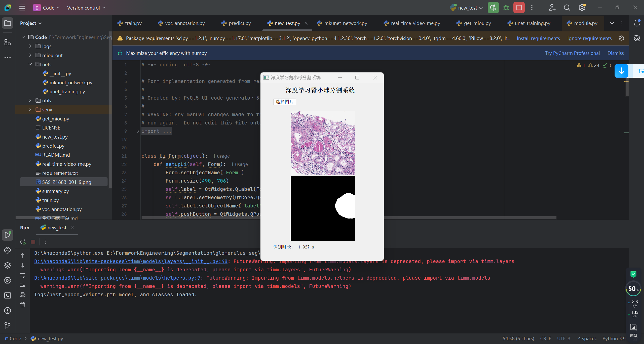Collapse the nets folder
The width and height of the screenshot is (644, 344).
[30, 64]
